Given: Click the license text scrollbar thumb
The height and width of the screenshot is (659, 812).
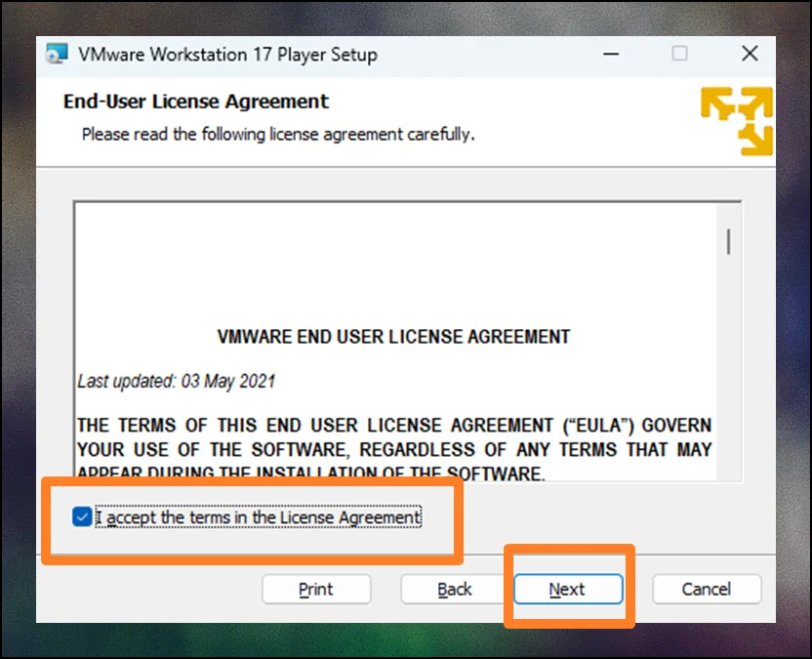Looking at the screenshot, I should point(729,241).
